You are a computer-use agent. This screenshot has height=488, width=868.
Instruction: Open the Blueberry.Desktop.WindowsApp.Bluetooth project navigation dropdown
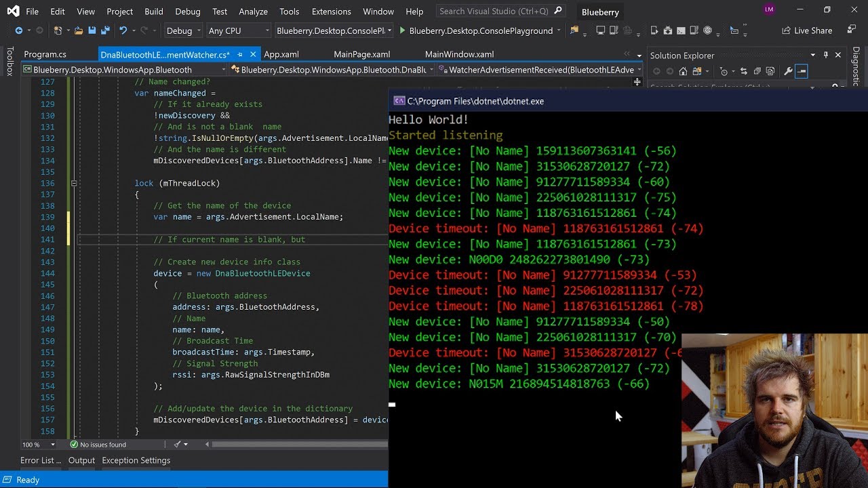pos(125,70)
